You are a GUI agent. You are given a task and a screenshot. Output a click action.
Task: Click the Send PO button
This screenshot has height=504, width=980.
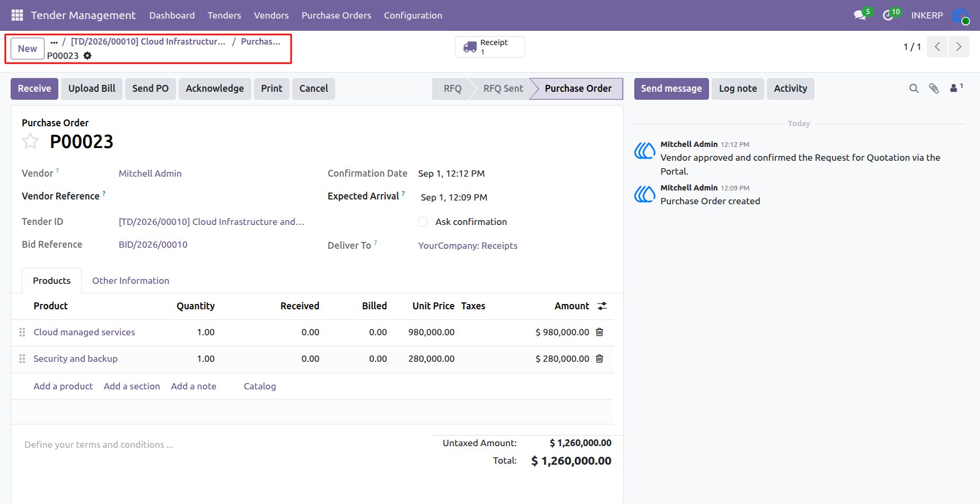coord(151,89)
